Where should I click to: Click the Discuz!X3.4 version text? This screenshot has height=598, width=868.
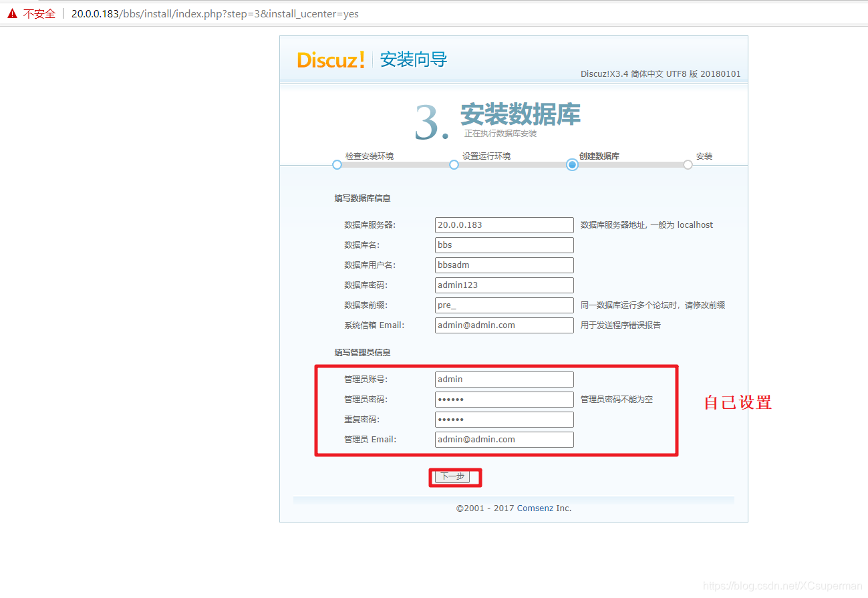tap(661, 74)
